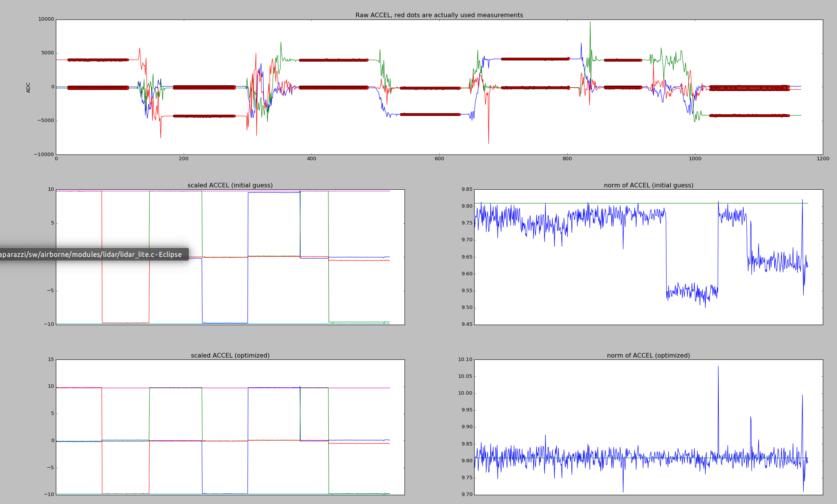Select the 9.45 tick on initial guess norm axis
This screenshot has height=504, width=837.
(x=467, y=323)
